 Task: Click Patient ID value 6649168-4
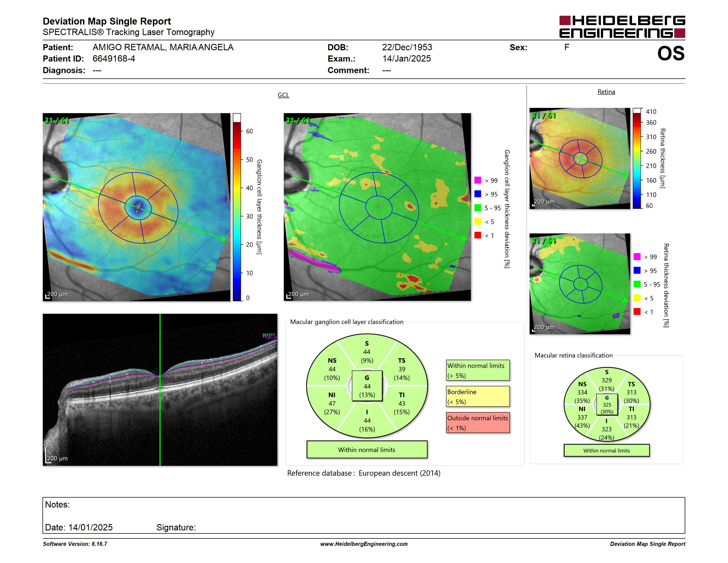point(114,59)
